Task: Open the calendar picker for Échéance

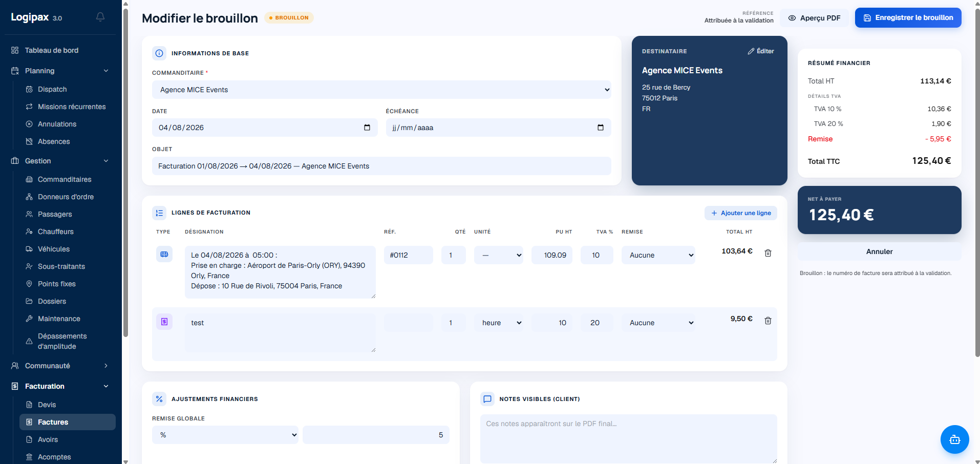Action: [601, 128]
